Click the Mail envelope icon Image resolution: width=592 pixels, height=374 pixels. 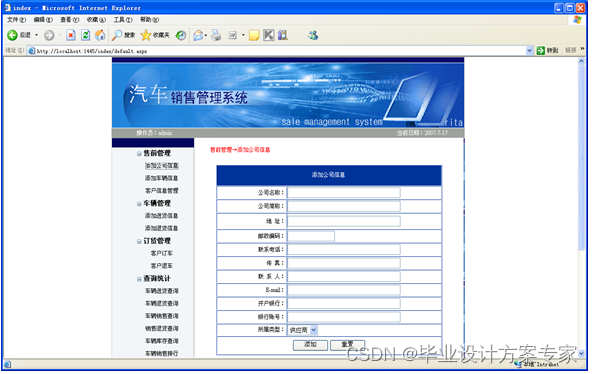point(198,35)
